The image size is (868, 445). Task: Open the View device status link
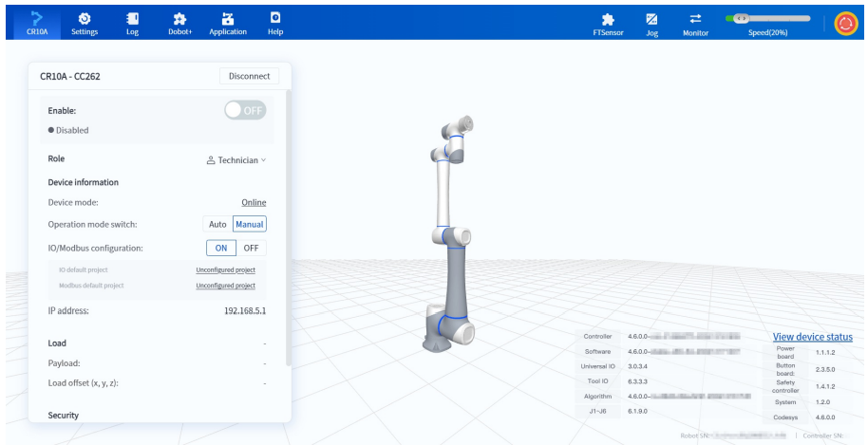pos(813,337)
